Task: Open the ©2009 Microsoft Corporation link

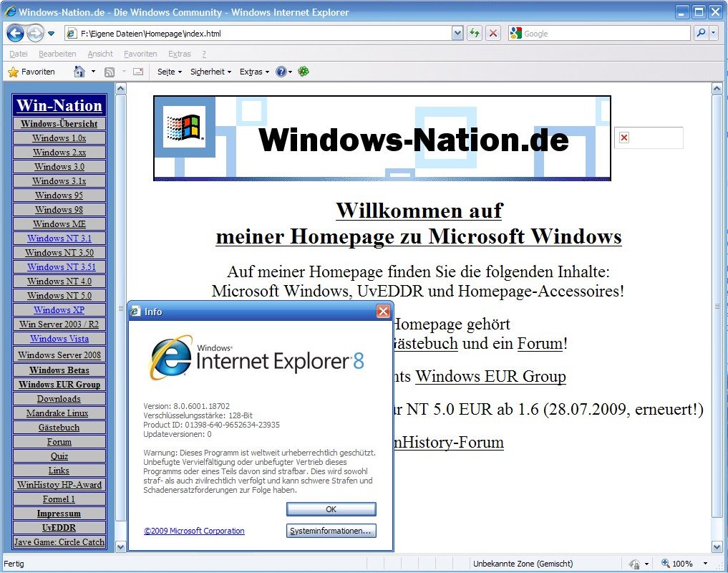Action: click(194, 531)
